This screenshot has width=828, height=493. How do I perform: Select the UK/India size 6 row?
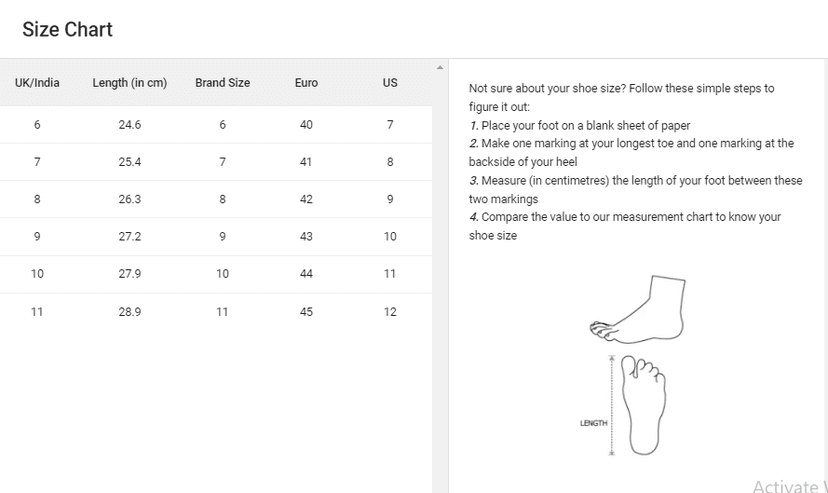(x=216, y=125)
